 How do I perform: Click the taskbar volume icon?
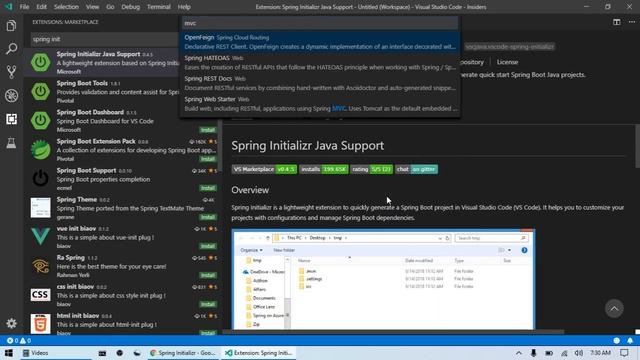point(578,353)
